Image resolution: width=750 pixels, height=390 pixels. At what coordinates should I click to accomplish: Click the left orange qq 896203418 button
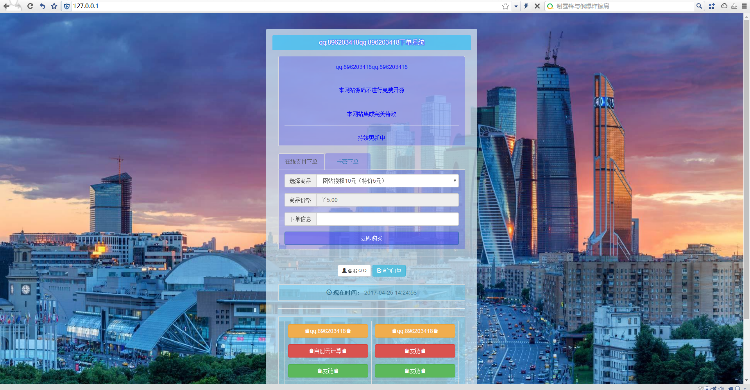click(x=328, y=331)
